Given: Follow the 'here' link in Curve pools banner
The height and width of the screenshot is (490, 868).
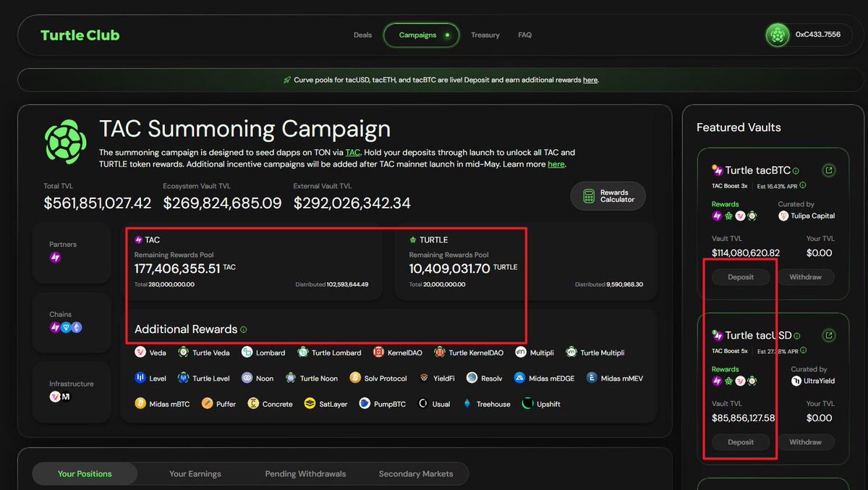Looking at the screenshot, I should (590, 80).
